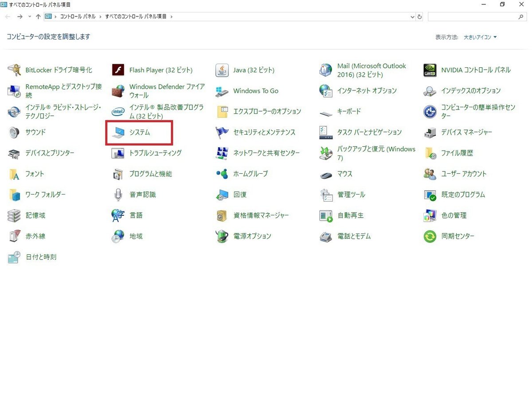
Task: Click the フォント folder icon
Action: click(x=14, y=174)
